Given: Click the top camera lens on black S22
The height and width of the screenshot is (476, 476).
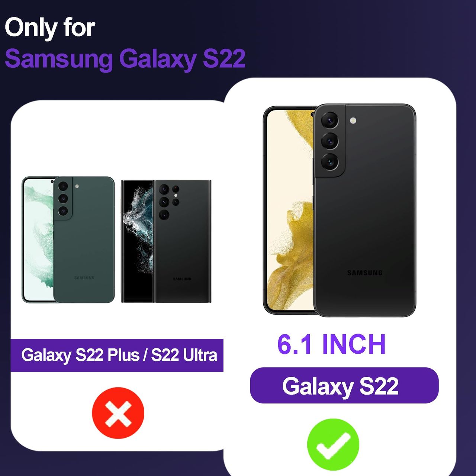Looking at the screenshot, I should coord(329,120).
